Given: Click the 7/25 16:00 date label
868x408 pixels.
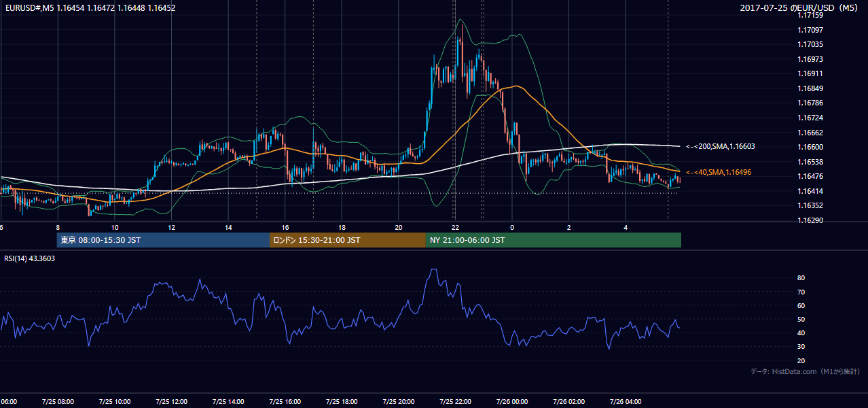Looking at the screenshot, I should tap(285, 401).
